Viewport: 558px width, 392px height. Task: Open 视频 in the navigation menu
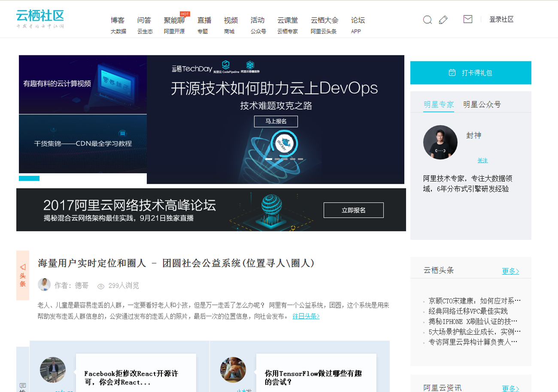(231, 20)
